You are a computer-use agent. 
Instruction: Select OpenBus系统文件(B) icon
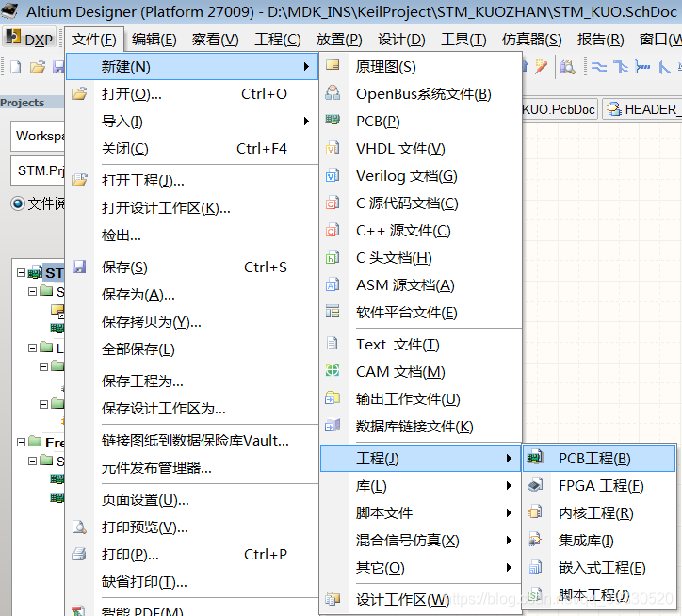333,93
